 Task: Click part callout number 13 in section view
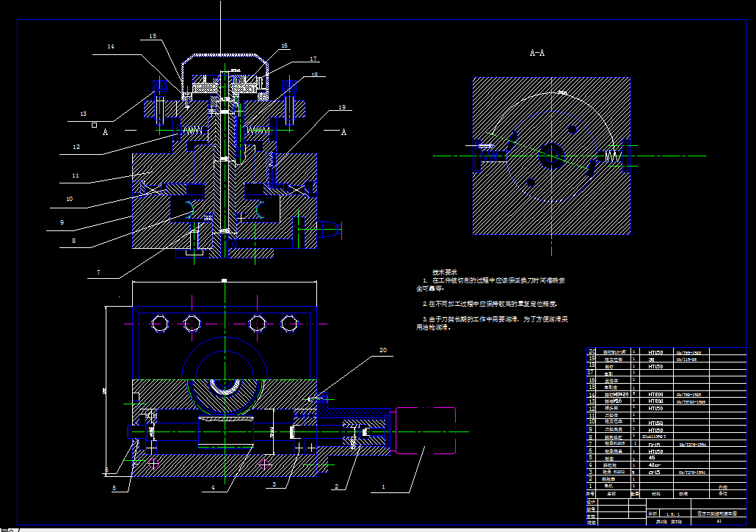point(84,114)
